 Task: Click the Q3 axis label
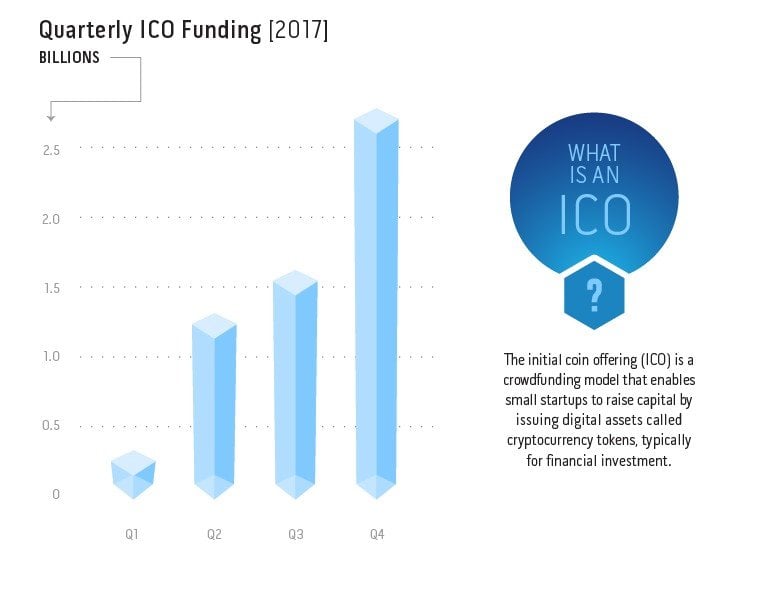pyautogui.click(x=296, y=535)
